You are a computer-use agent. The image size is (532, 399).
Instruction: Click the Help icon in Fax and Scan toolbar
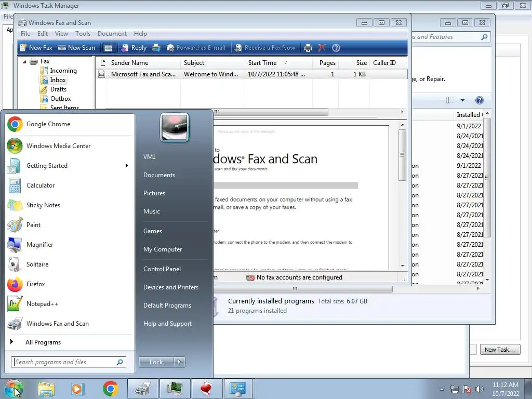[336, 48]
